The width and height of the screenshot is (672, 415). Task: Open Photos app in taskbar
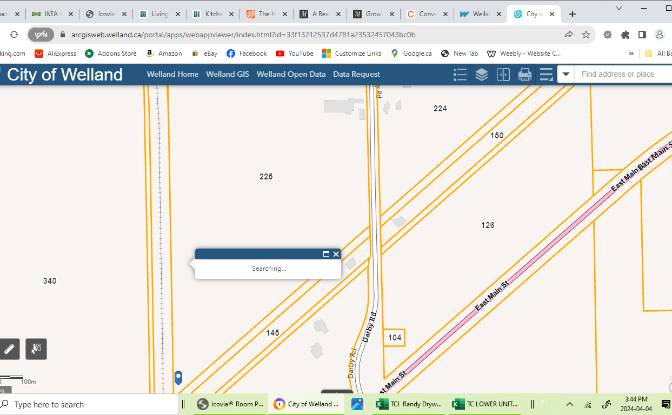pyautogui.click(x=357, y=404)
